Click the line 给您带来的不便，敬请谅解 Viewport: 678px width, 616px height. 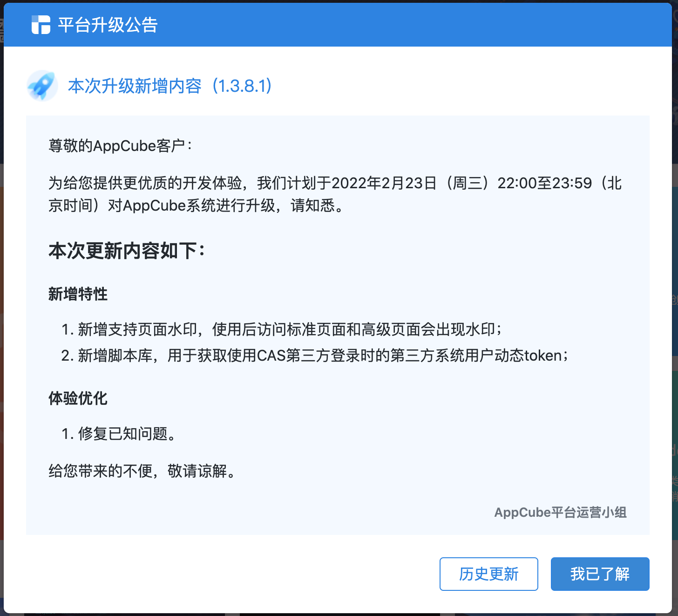pyautogui.click(x=142, y=471)
